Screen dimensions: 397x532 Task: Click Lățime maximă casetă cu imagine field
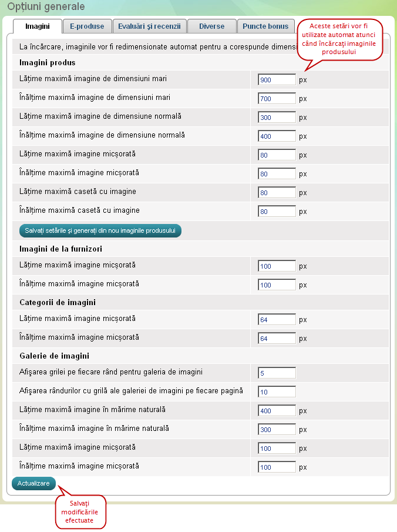click(x=277, y=193)
